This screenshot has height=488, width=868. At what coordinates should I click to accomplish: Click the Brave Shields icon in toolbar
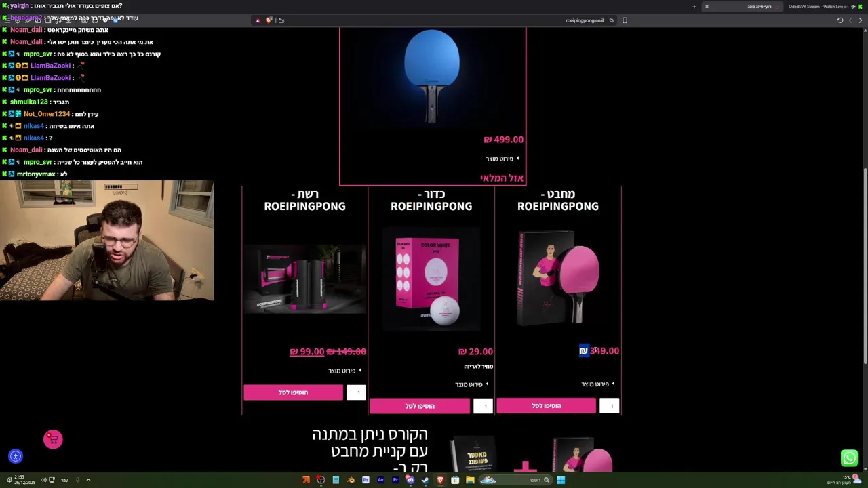269,20
